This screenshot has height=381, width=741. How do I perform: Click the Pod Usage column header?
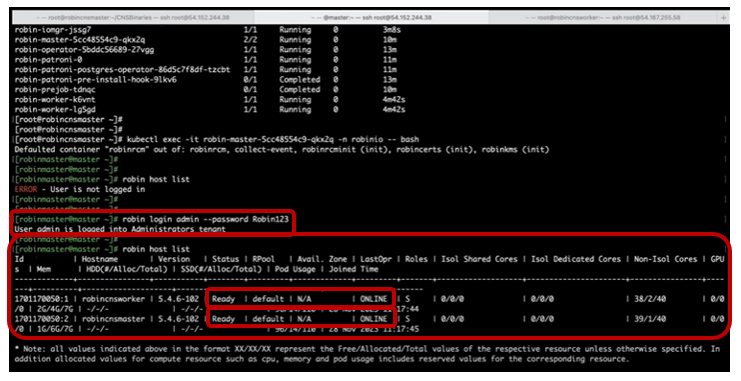295,269
